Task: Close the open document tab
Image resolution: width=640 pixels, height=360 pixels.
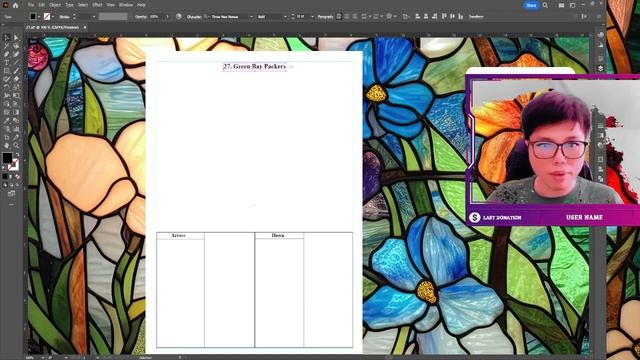Action: tap(85, 27)
